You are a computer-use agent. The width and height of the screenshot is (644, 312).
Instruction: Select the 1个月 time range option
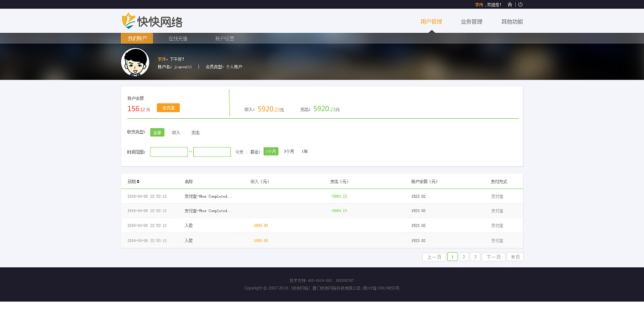(x=270, y=151)
